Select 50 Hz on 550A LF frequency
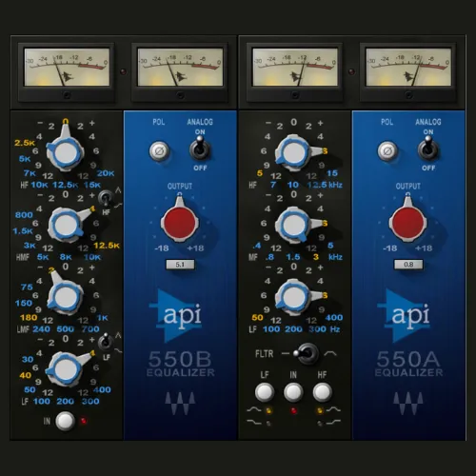The width and height of the screenshot is (476, 476). pyautogui.click(x=257, y=317)
